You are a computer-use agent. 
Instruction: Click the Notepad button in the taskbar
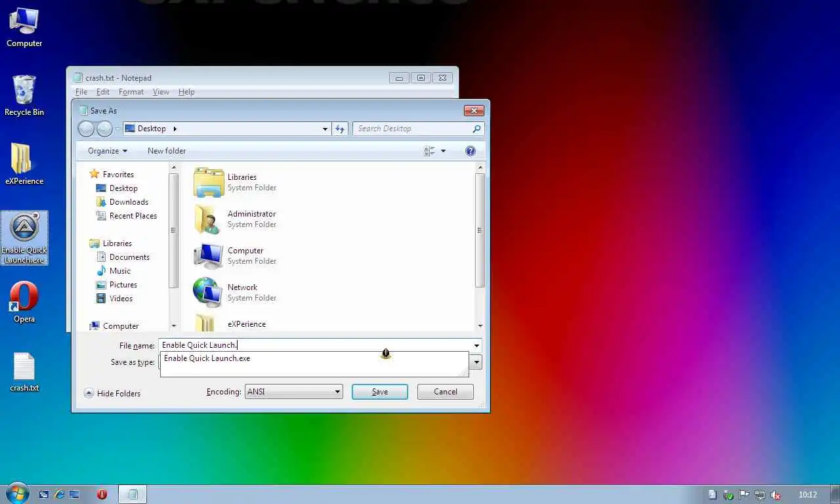click(133, 494)
